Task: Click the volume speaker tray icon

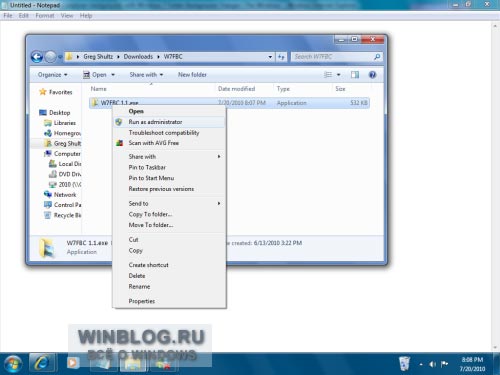Action: [433, 364]
